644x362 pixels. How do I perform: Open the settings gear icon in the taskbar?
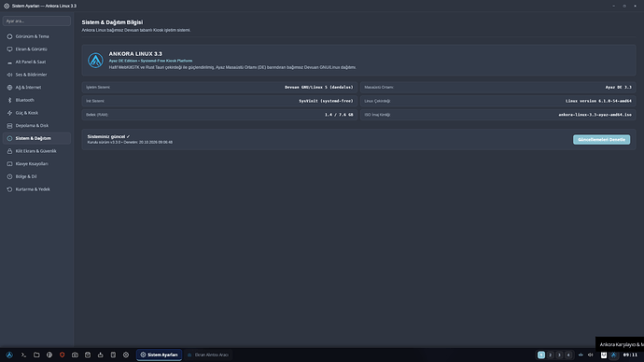126,355
